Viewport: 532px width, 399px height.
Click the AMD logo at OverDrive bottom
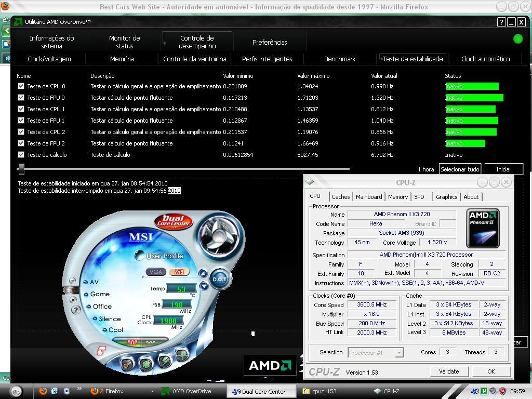pos(270,365)
